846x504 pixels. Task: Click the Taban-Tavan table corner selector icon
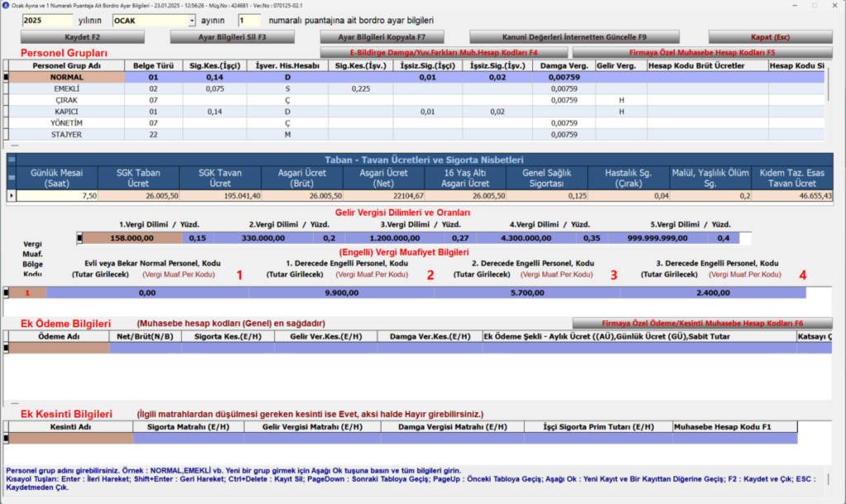pos(12,159)
